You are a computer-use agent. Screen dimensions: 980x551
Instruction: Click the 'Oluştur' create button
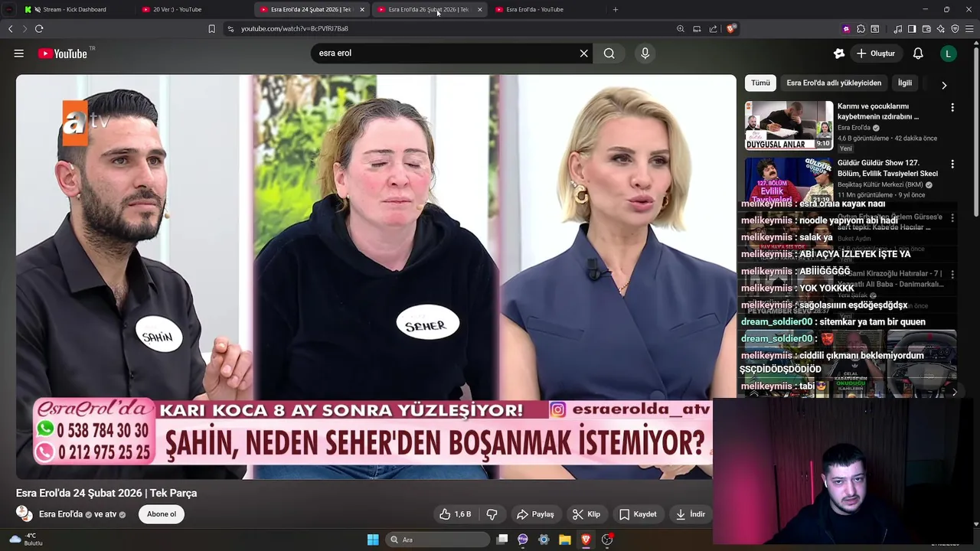877,54
